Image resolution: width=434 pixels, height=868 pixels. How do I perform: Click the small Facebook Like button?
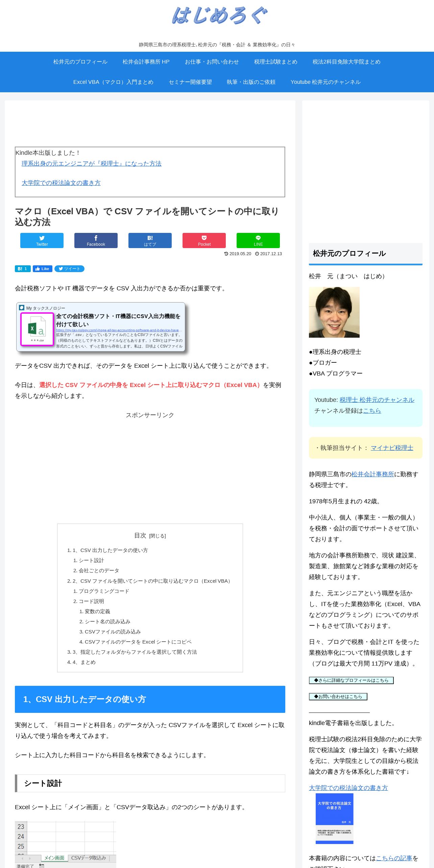coord(43,269)
